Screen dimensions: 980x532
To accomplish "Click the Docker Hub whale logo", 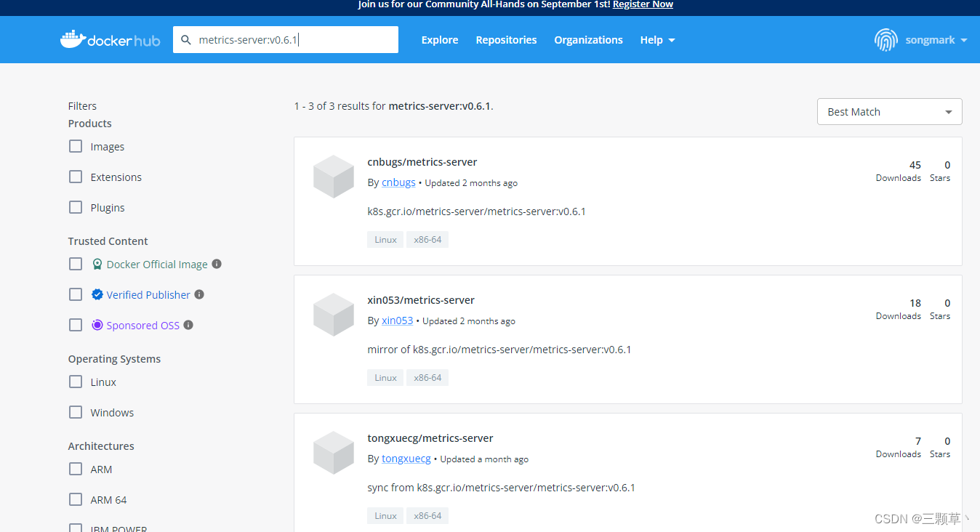I will 110,39.
